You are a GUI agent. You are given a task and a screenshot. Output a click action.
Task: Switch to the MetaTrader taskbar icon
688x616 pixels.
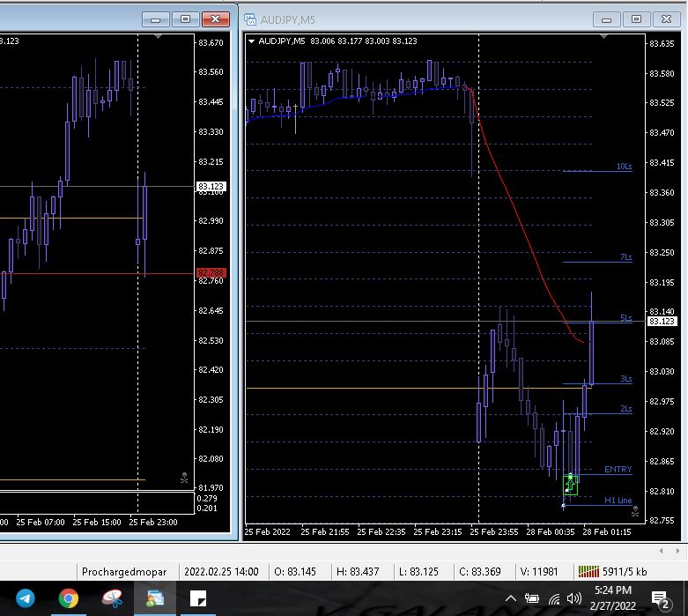pos(155,598)
